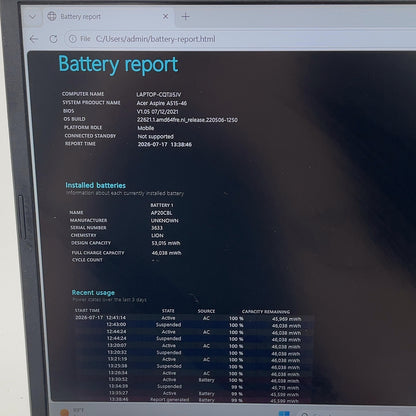The width and height of the screenshot is (416, 416).
Task: Select the OS build value starting with 22621.1.amd64fre
Action: [187, 120]
